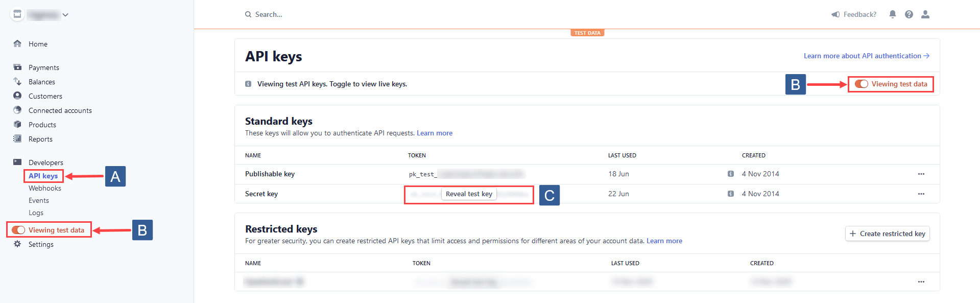Select the Publishable key token pk_test_
Viewport: 980px width, 303px height.
pos(466,174)
